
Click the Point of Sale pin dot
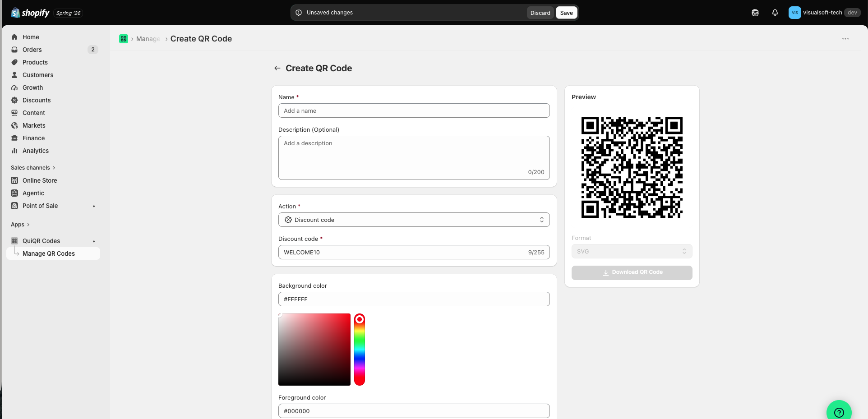[x=94, y=206]
